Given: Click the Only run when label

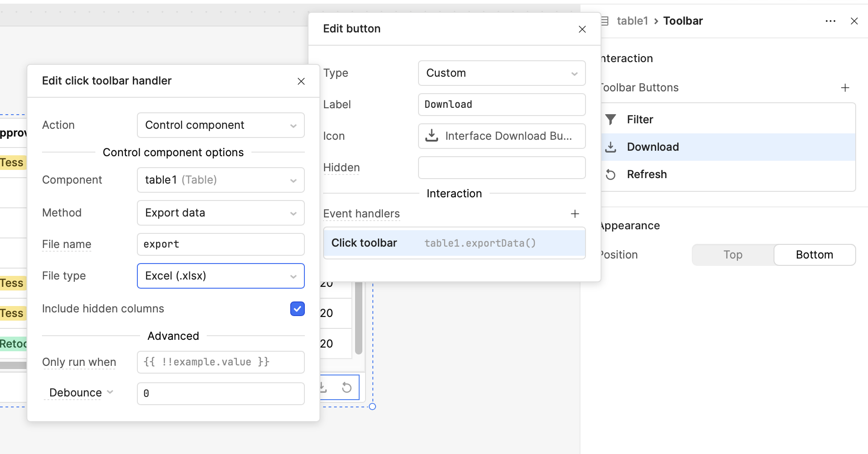Looking at the screenshot, I should pyautogui.click(x=79, y=362).
